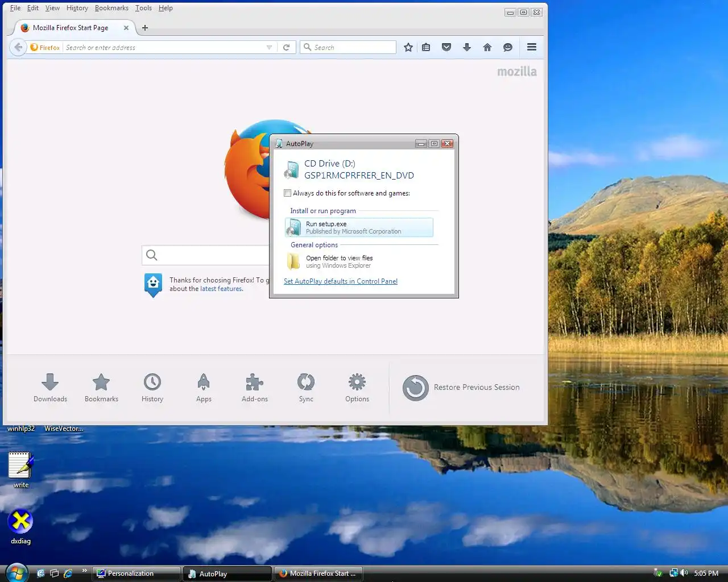Open the Help menu in Firefox

pyautogui.click(x=166, y=8)
